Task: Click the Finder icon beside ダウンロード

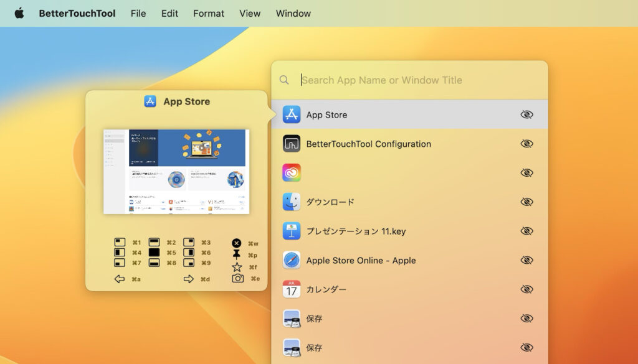Action: [x=290, y=202]
